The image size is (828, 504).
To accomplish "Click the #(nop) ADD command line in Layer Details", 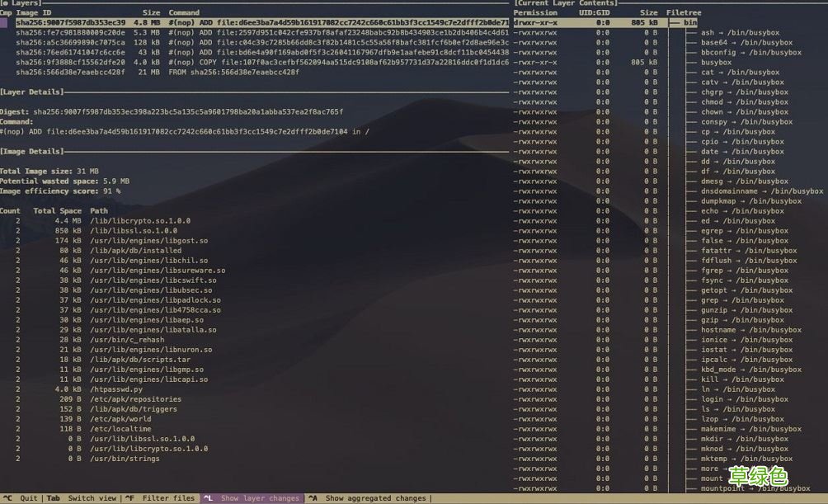I will tap(184, 131).
